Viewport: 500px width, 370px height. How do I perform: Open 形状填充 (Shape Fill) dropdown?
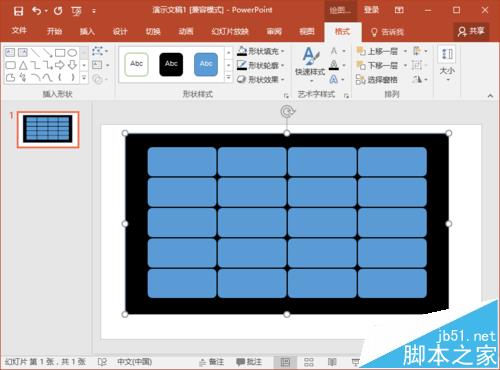tap(261, 51)
